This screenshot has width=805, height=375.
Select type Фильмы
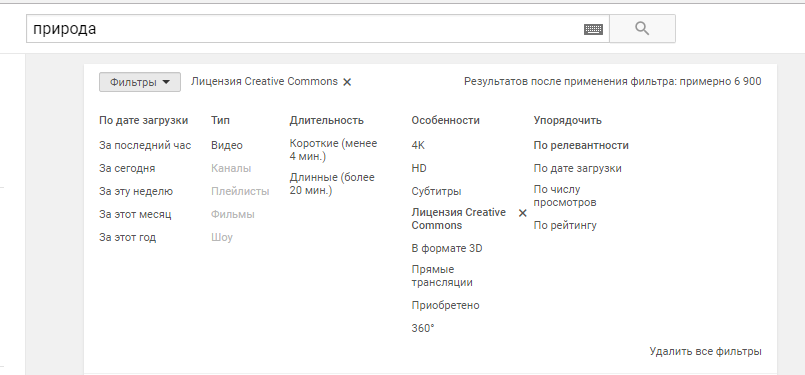coord(233,215)
